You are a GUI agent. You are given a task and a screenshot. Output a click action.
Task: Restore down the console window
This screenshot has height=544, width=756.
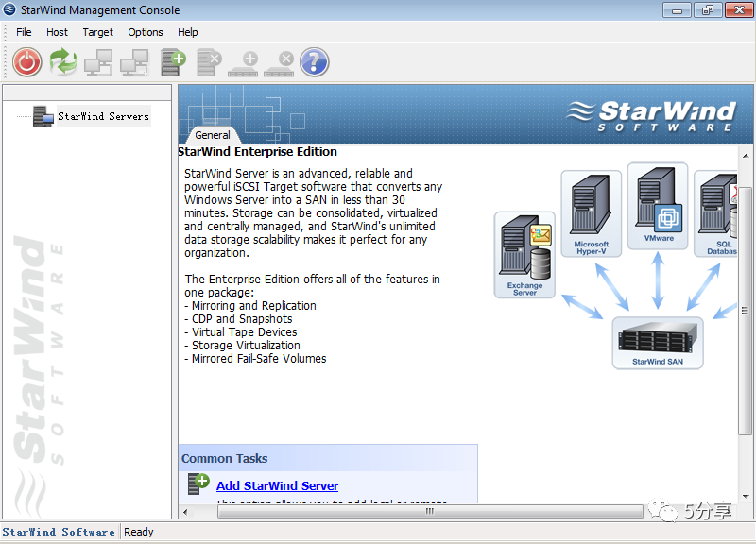(707, 9)
